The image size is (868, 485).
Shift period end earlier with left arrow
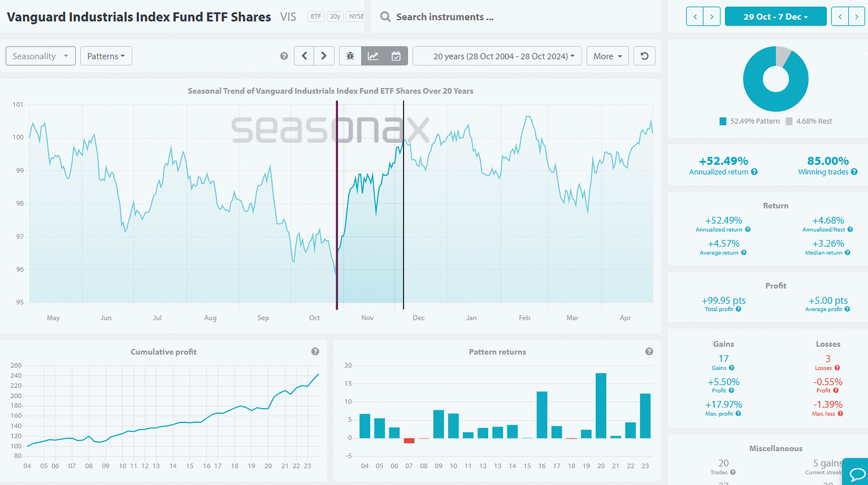(x=840, y=17)
